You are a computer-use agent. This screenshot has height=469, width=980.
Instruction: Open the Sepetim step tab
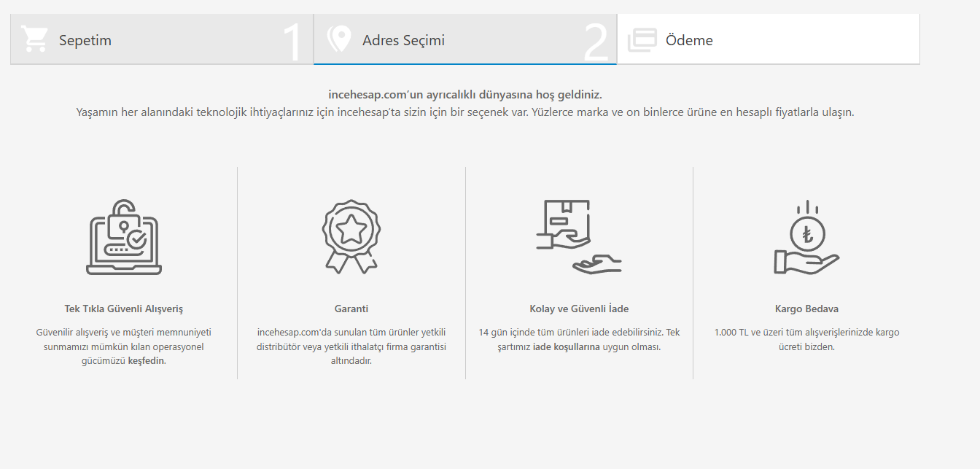[x=162, y=39]
